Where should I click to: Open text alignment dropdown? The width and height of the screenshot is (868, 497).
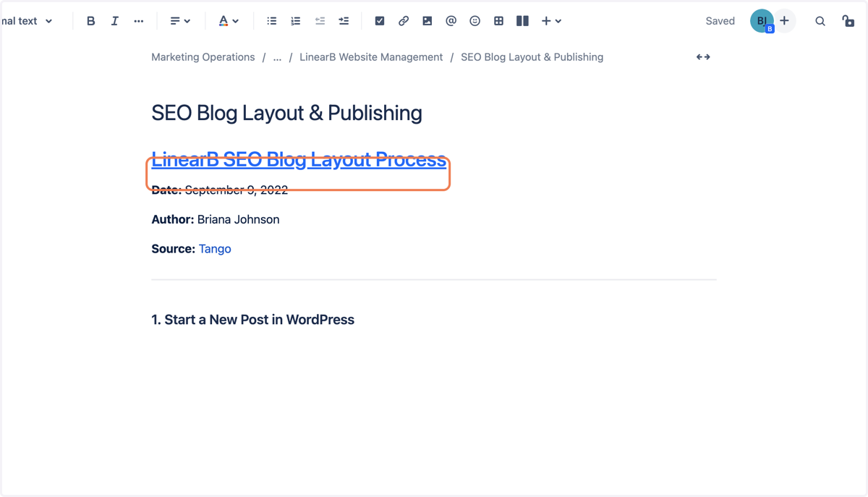[x=179, y=21]
